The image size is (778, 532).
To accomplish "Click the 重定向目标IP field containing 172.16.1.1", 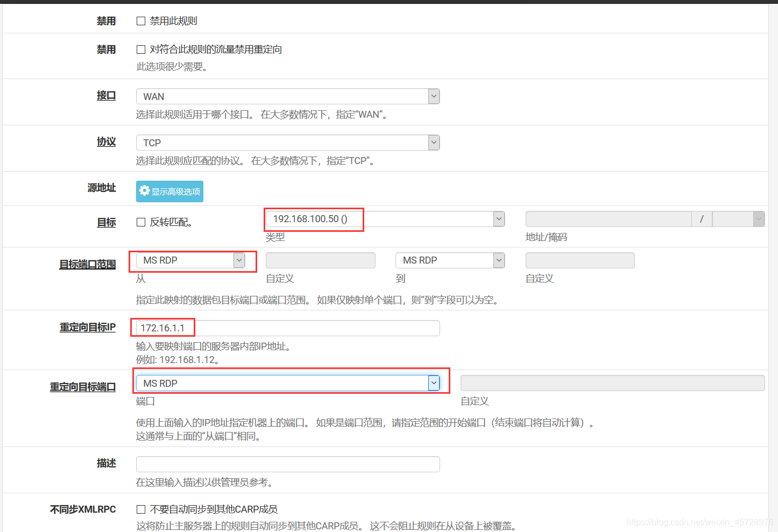I will tap(288, 328).
